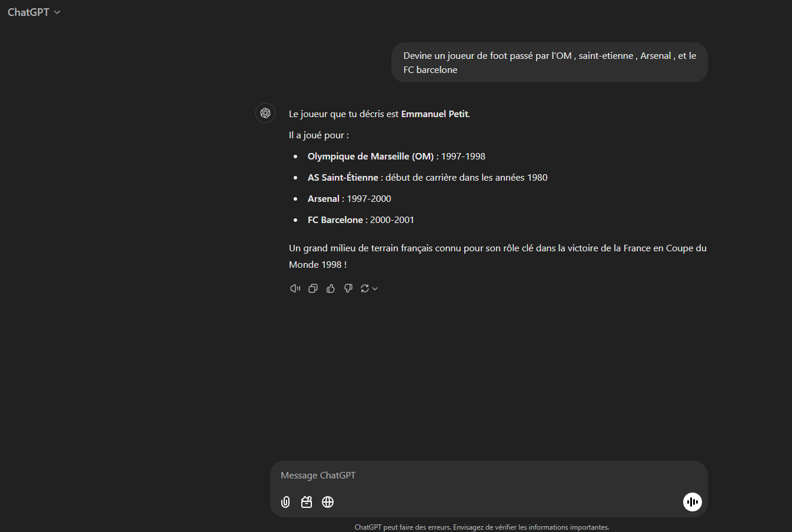The image size is (792, 532).
Task: Copy the response with the copy icon
Action: pyautogui.click(x=313, y=288)
